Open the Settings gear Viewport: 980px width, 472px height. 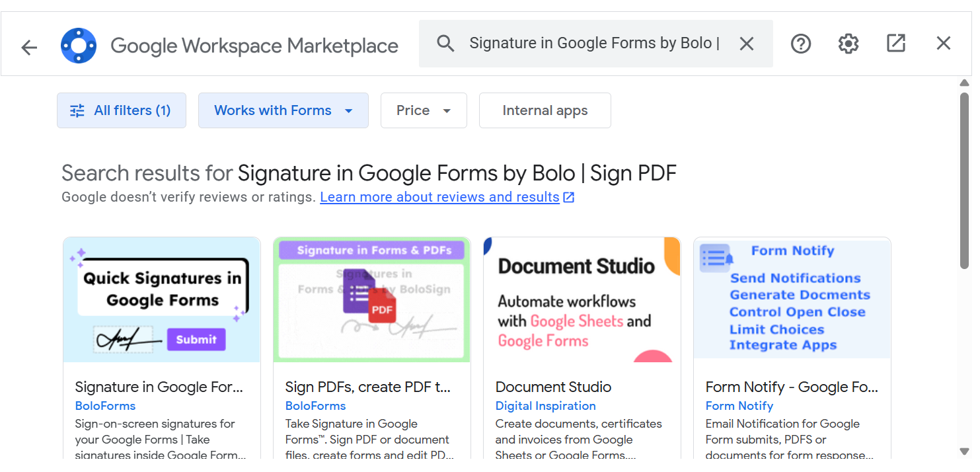848,44
